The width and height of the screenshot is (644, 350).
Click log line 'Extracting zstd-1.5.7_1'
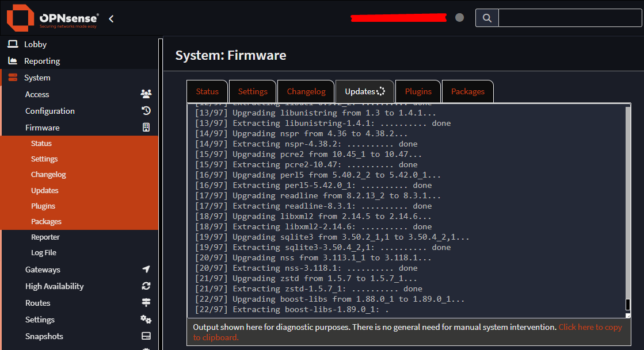[308, 289]
